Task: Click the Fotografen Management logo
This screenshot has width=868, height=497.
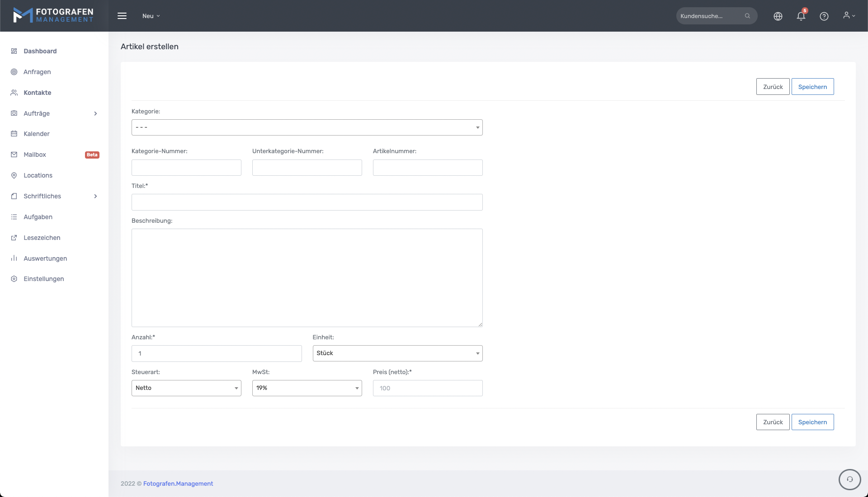Action: (x=53, y=15)
